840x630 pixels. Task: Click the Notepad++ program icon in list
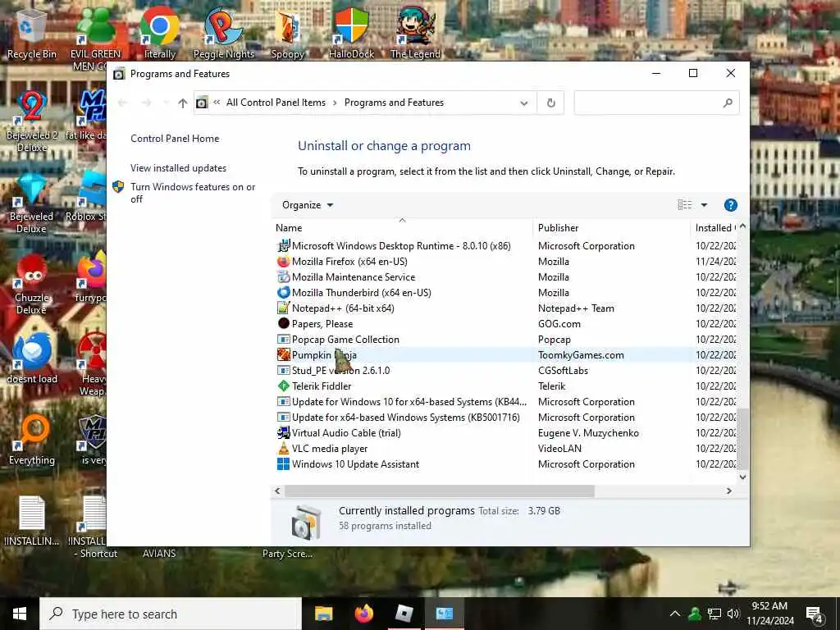[283, 308]
